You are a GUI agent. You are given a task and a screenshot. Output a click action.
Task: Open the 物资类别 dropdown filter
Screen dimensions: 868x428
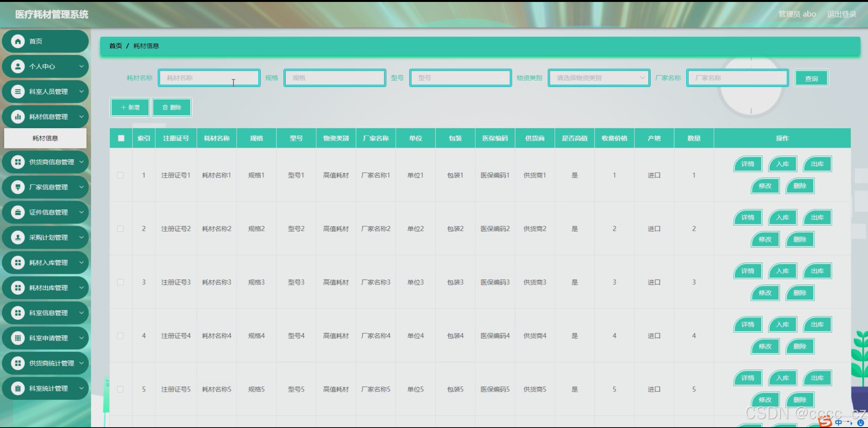599,78
